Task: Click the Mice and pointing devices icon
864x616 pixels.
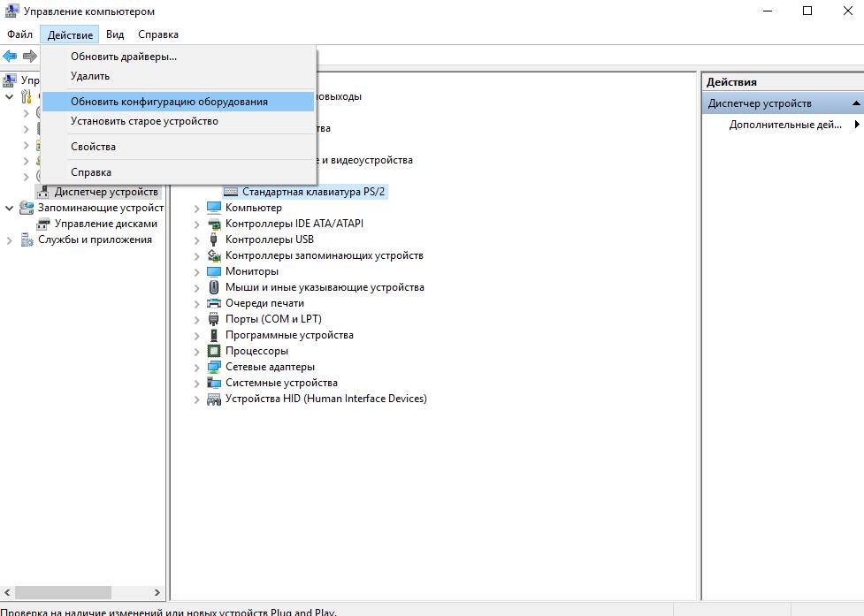Action: [x=214, y=287]
